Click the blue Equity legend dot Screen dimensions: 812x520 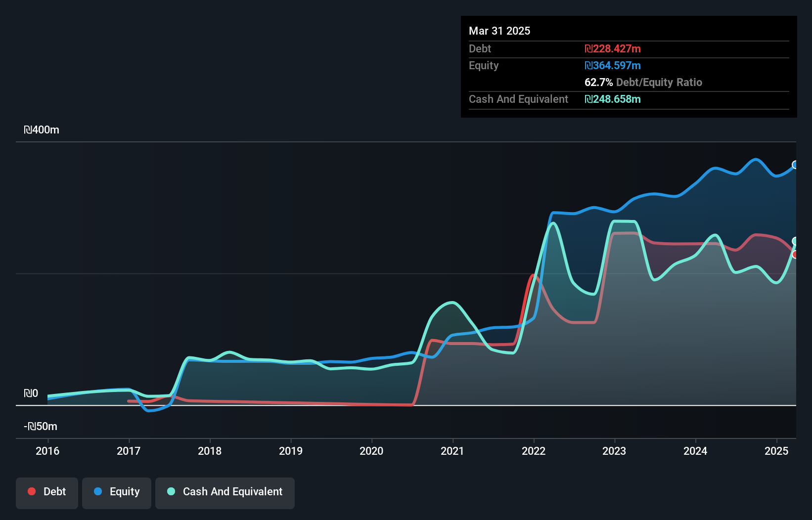click(98, 491)
